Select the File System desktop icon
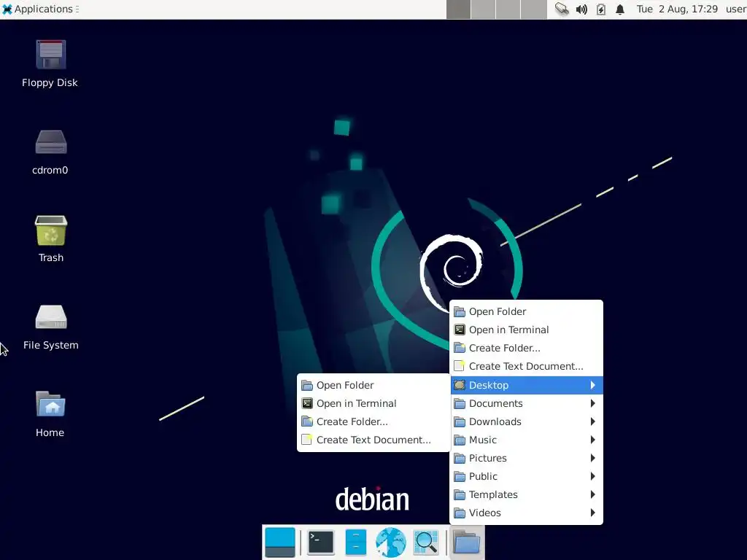This screenshot has width=747, height=560. (x=51, y=317)
